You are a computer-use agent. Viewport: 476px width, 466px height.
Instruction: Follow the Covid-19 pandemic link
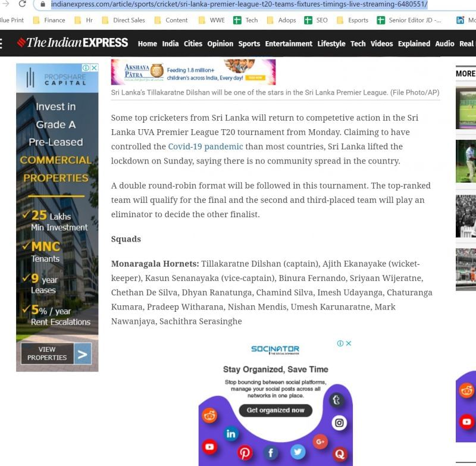coord(205,146)
